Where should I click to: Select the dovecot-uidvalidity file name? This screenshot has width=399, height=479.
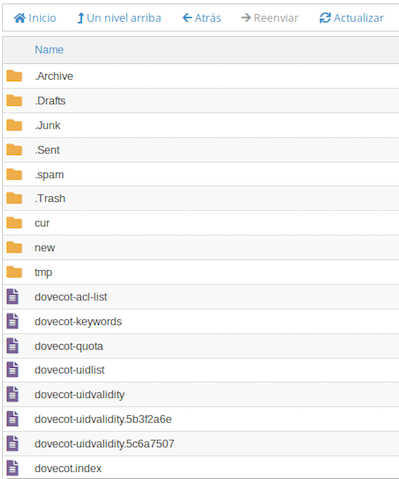click(80, 395)
